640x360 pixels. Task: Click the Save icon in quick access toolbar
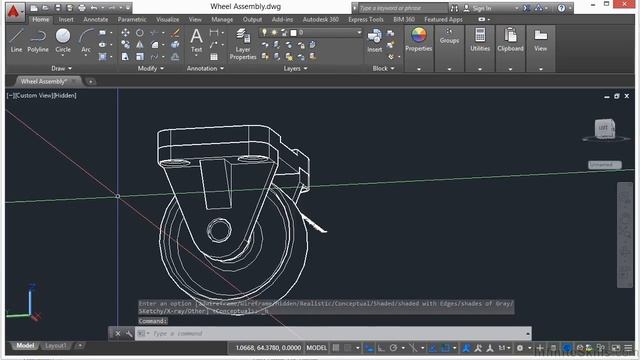click(x=58, y=8)
